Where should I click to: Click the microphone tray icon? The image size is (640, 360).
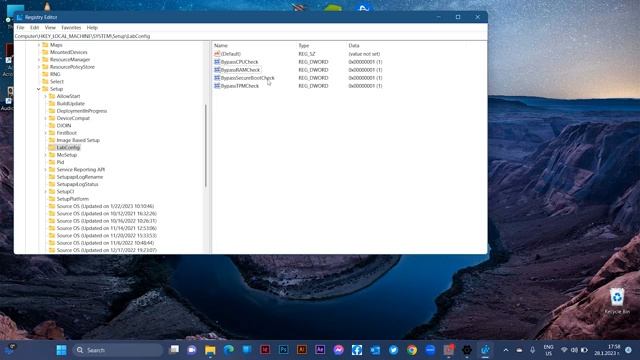coord(532,350)
